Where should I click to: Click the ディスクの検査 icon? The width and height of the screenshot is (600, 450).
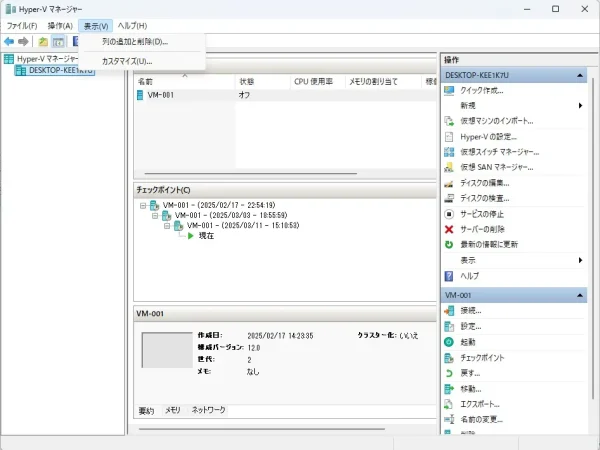pyautogui.click(x=449, y=199)
